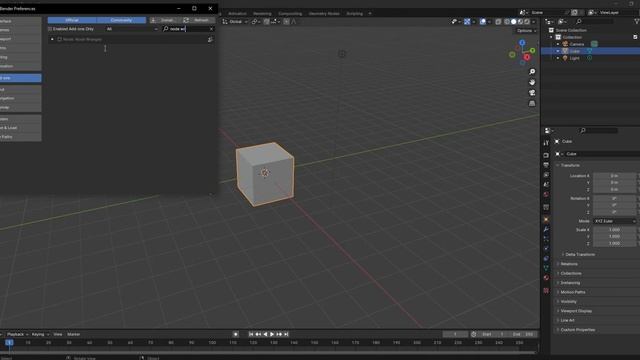640x360 pixels.
Task: Switch to the Compositing workspace tab
Action: click(x=290, y=13)
